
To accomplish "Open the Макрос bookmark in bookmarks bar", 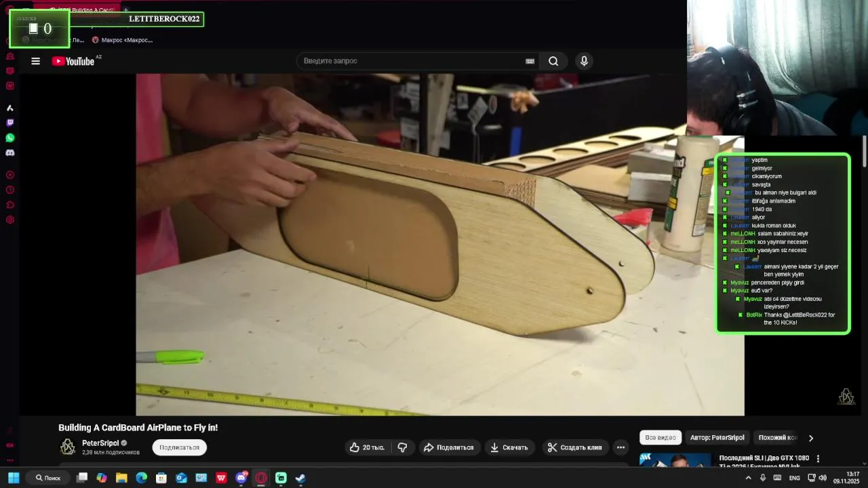I will 122,40.
